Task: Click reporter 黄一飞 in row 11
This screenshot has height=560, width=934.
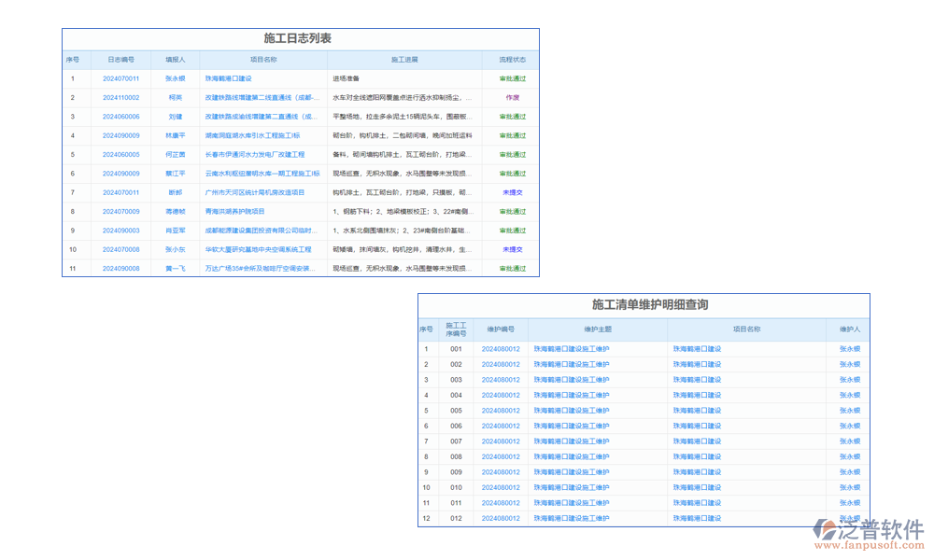Action: pos(176,268)
